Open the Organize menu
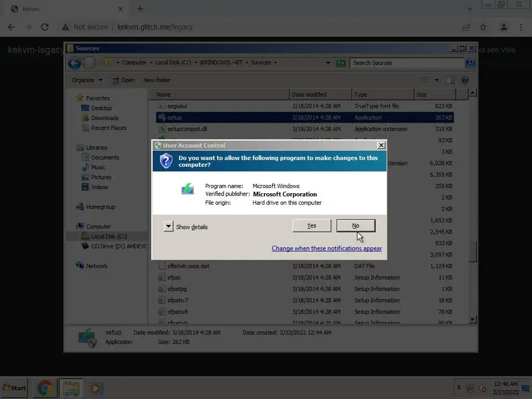This screenshot has height=399, width=532. pyautogui.click(x=87, y=80)
